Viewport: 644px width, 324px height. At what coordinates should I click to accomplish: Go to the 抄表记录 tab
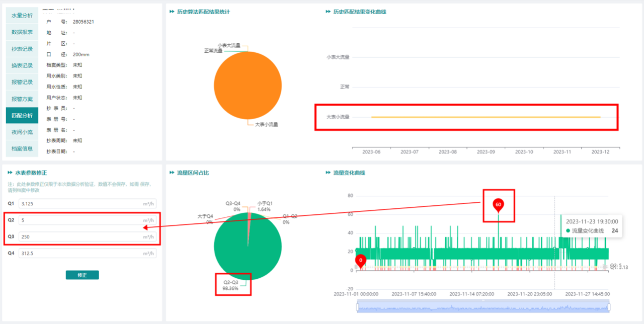click(x=22, y=49)
